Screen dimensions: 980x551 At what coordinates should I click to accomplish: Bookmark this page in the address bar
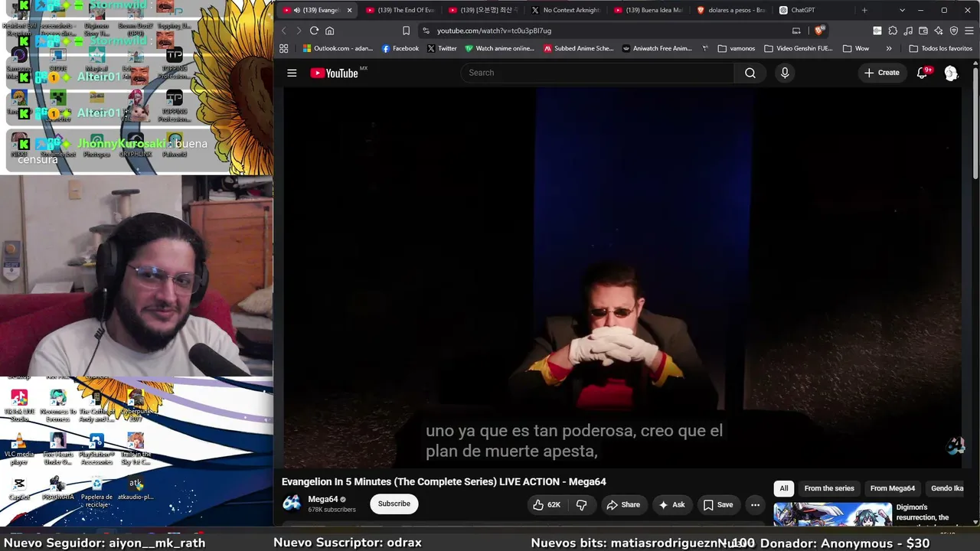[x=406, y=31]
